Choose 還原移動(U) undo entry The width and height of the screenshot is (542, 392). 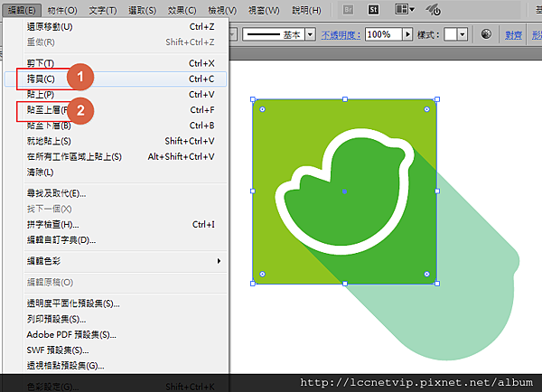[x=116, y=26]
